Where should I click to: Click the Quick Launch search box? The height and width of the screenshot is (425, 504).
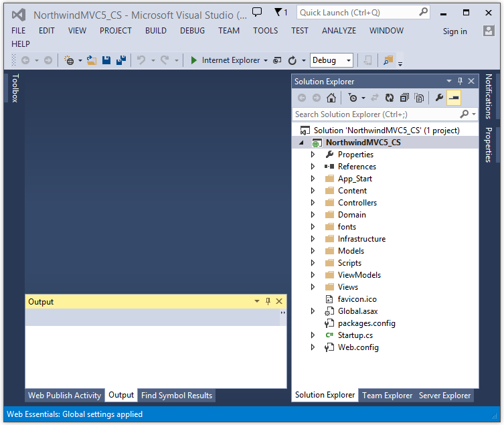pyautogui.click(x=363, y=13)
